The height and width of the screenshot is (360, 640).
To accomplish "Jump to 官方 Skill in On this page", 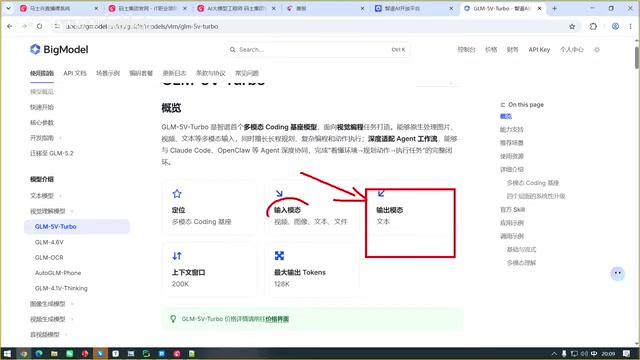I will point(512,209).
